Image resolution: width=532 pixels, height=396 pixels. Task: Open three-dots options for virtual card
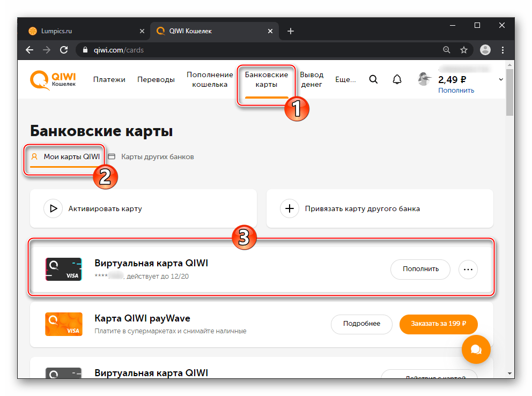click(x=468, y=270)
